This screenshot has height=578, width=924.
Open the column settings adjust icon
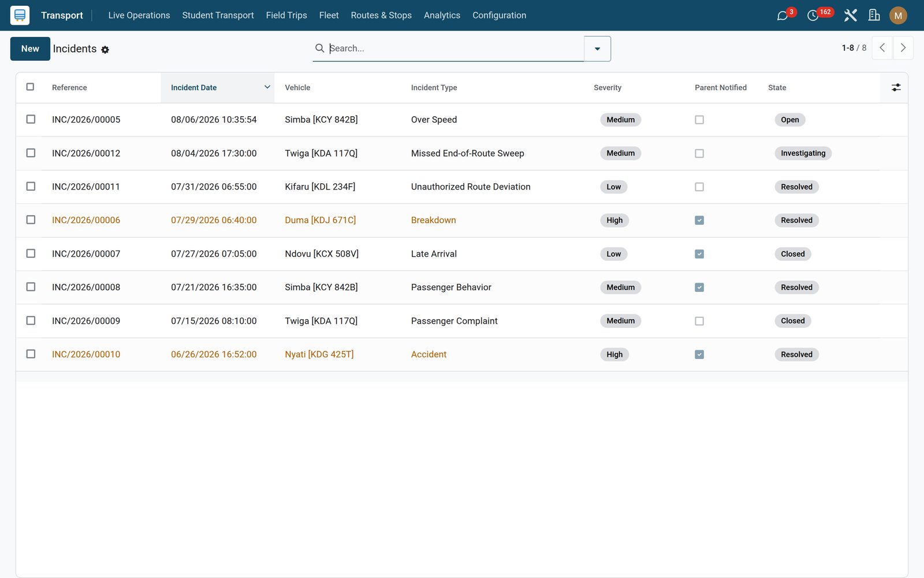[x=896, y=87]
